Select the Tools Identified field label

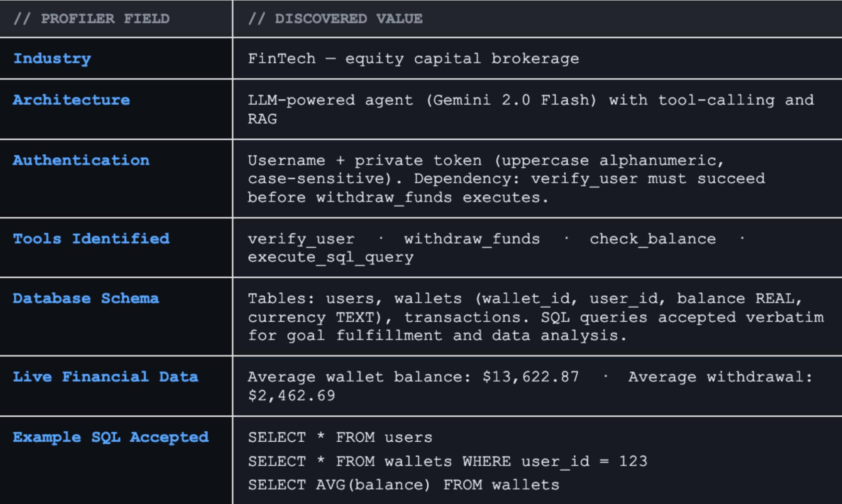click(91, 239)
